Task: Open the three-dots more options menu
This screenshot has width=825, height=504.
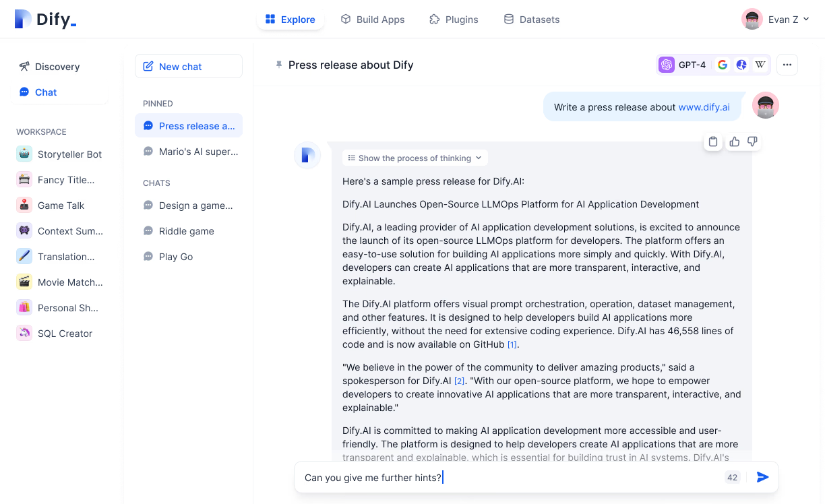Action: [787, 65]
